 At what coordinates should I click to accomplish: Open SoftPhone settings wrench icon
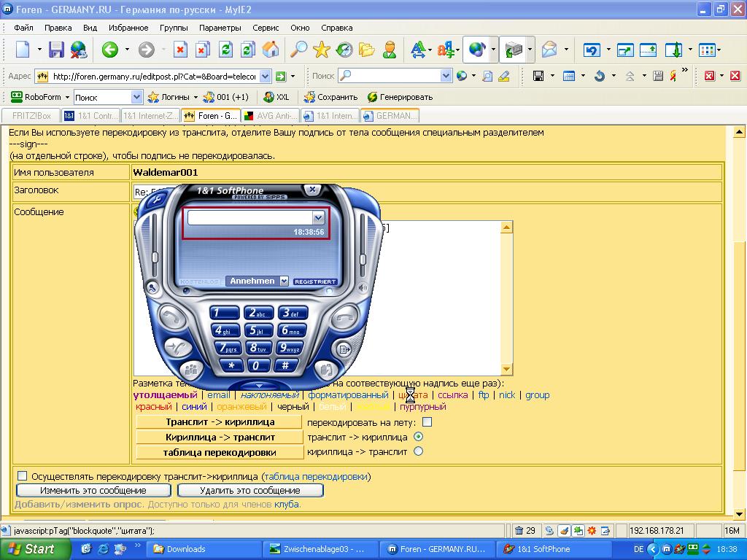156,200
